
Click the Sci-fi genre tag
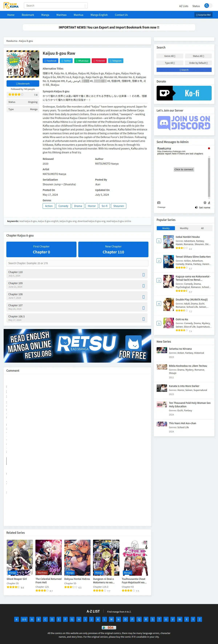[104, 206]
